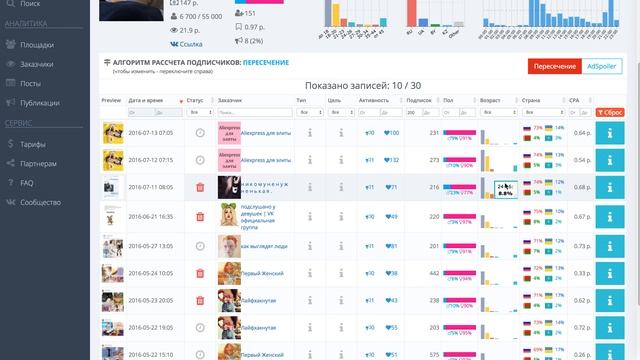Click trash status icon in 2016-07-11 08:05 row

point(200,187)
